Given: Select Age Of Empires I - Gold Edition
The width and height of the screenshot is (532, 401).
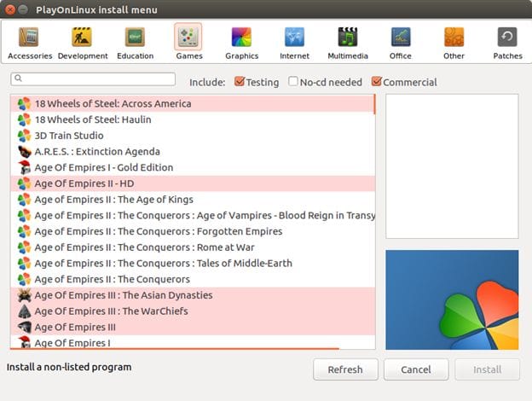Looking at the screenshot, I should 193,168.
